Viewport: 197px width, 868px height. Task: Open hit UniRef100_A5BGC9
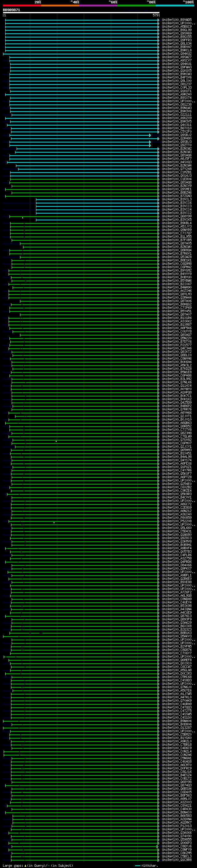point(177,26)
